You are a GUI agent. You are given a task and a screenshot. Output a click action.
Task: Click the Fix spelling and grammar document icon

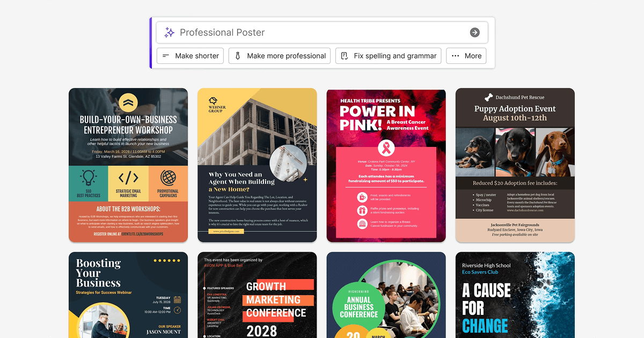pos(345,56)
